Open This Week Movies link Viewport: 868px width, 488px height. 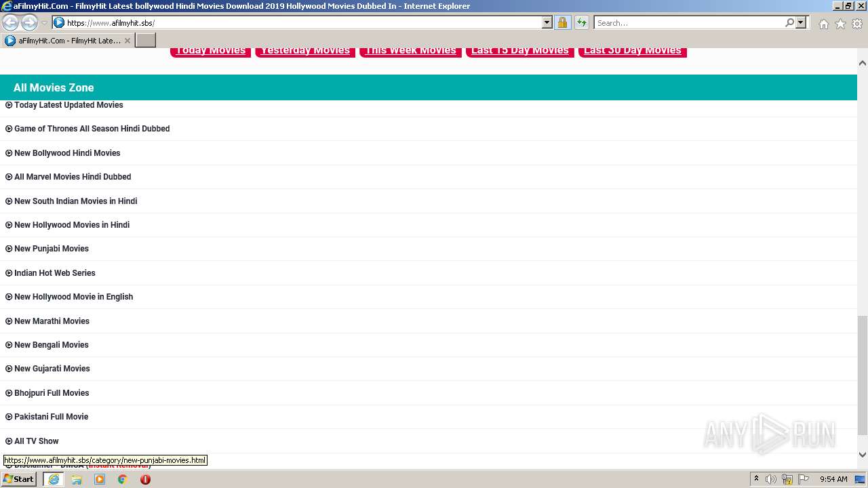411,50
